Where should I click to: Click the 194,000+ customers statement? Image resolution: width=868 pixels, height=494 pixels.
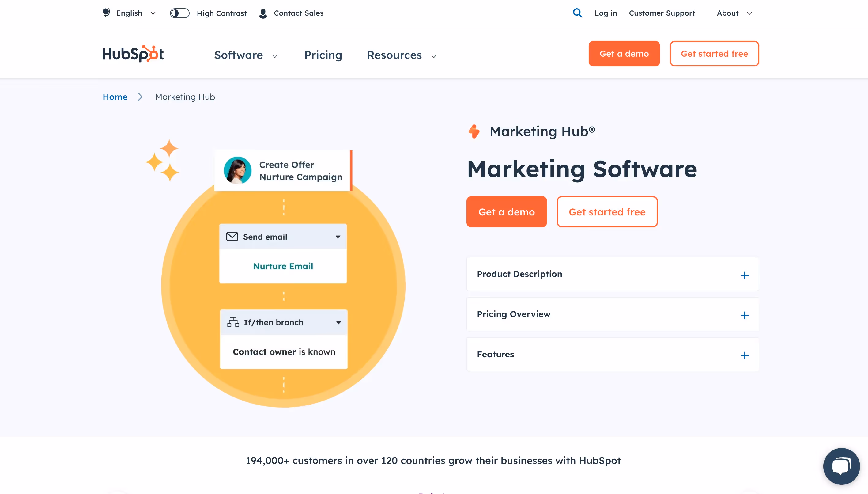tap(433, 460)
